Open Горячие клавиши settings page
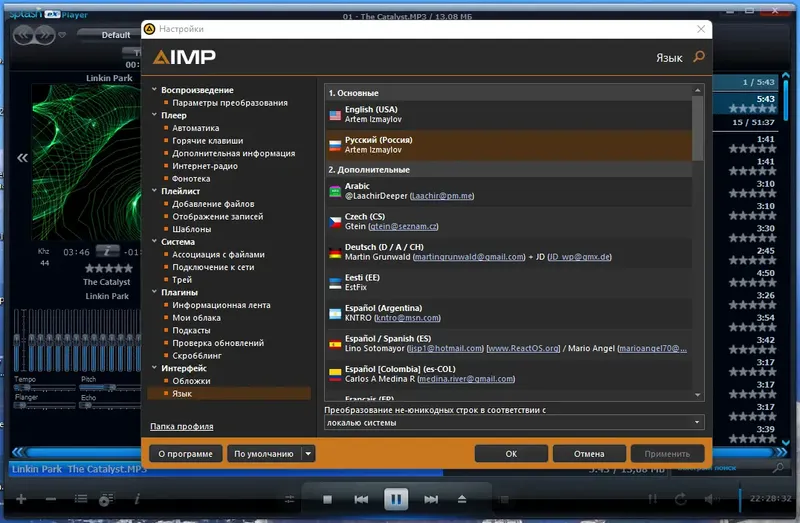 pyautogui.click(x=208, y=141)
